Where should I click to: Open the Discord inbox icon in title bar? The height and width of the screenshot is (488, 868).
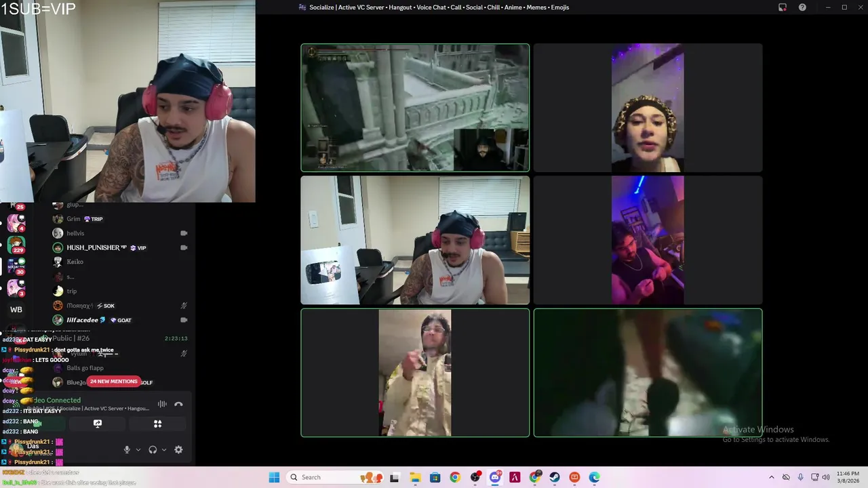coord(783,7)
